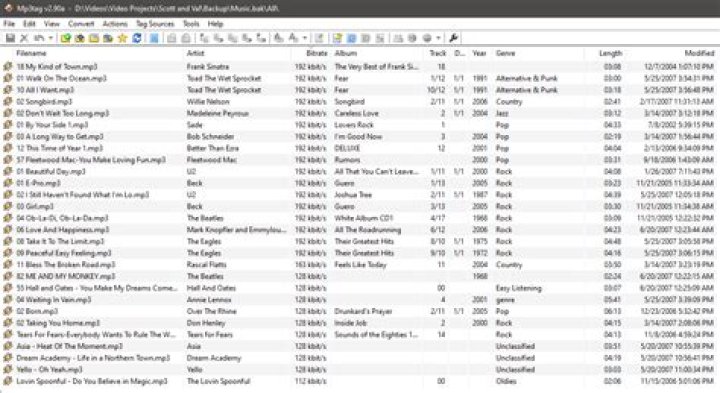Click genre cell 'Easy Listening'
Image resolution: width=720 pixels, height=393 pixels.
[518, 288]
